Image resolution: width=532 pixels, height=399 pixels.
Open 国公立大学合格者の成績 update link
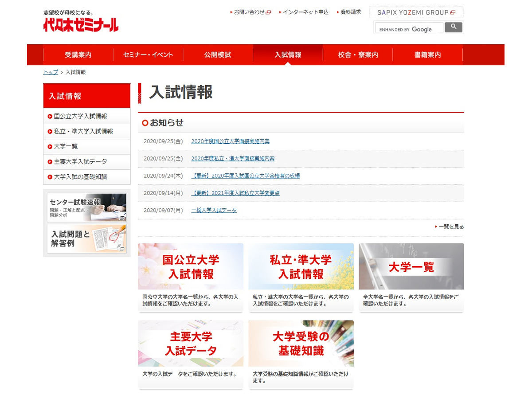pyautogui.click(x=246, y=176)
